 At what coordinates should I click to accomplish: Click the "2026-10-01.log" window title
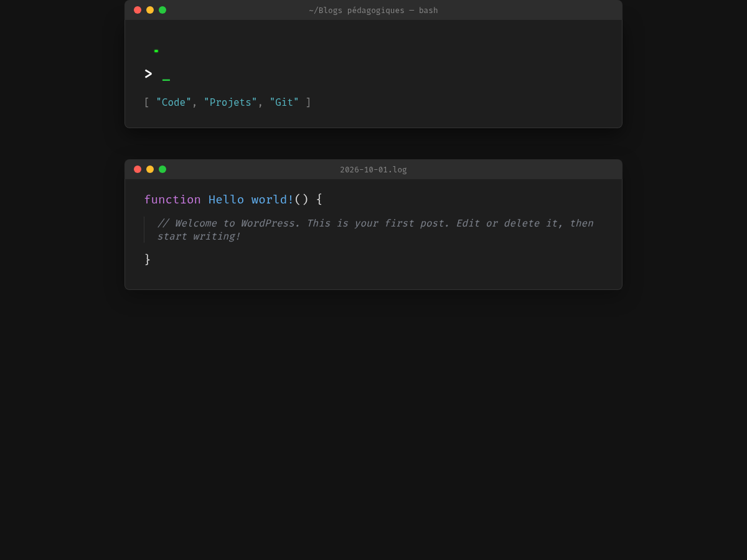pyautogui.click(x=374, y=170)
